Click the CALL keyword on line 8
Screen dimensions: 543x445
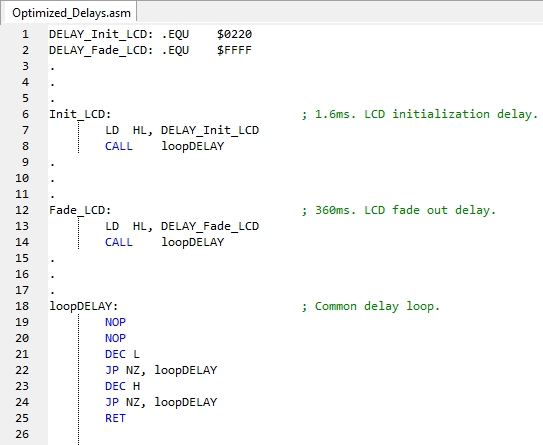point(119,146)
